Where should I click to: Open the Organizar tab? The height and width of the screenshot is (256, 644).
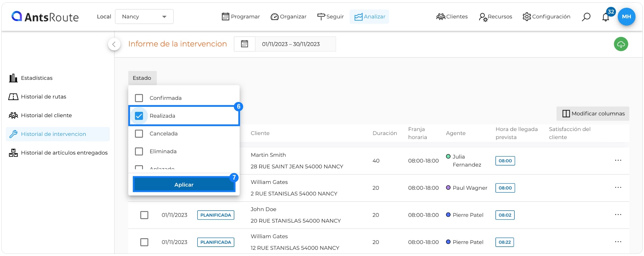[288, 17]
